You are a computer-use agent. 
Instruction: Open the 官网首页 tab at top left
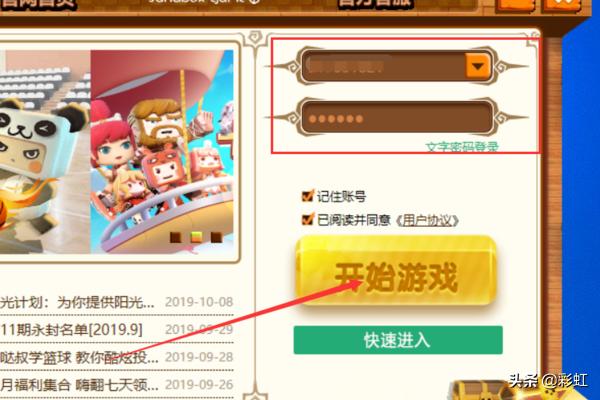[x=38, y=4]
